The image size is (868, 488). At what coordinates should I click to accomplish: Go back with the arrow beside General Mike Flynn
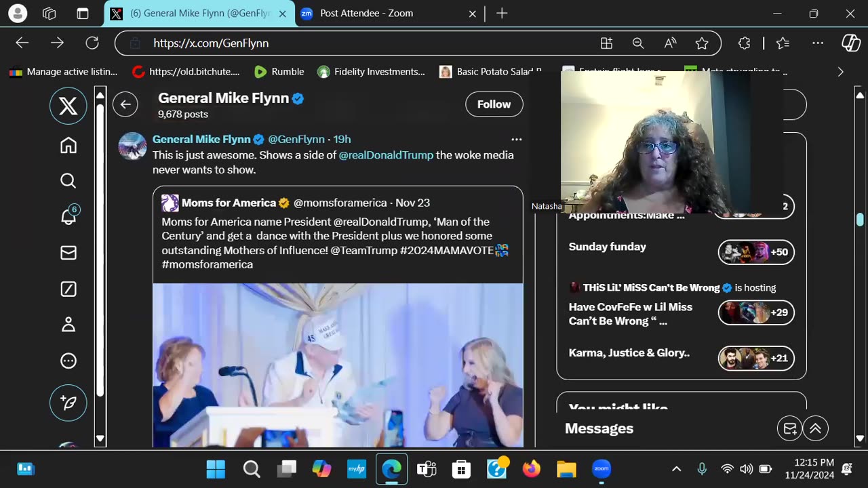pyautogui.click(x=125, y=104)
